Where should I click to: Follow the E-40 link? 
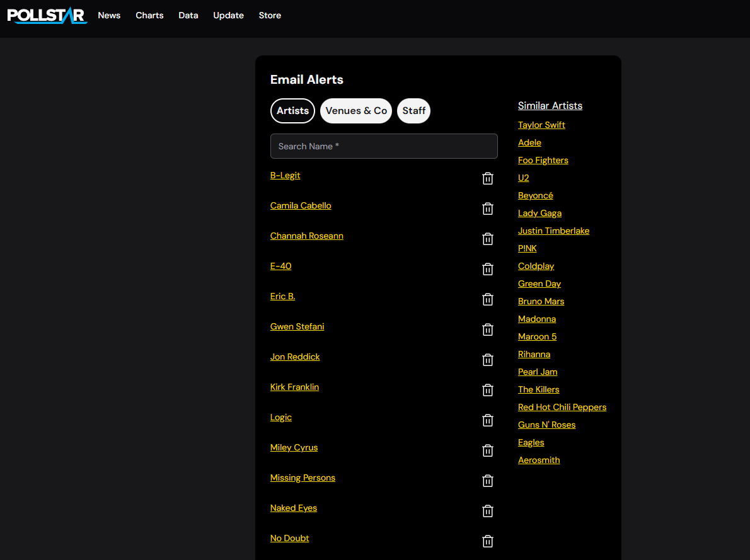(280, 266)
